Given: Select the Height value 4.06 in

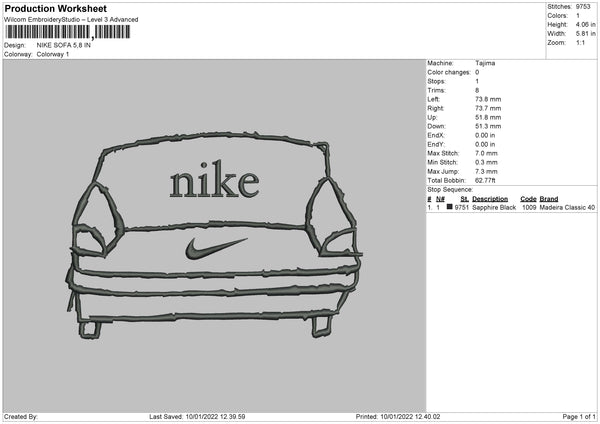Looking at the screenshot, I should tap(585, 24).
